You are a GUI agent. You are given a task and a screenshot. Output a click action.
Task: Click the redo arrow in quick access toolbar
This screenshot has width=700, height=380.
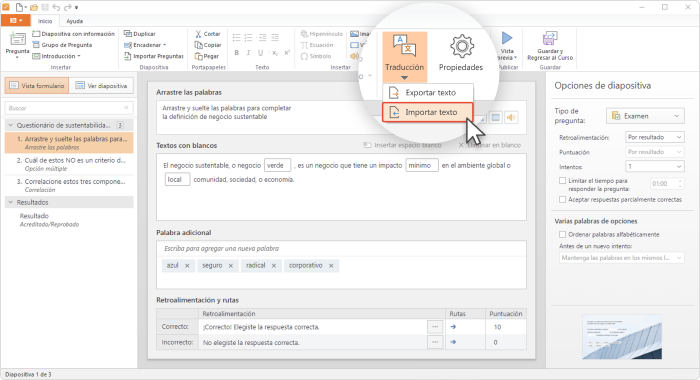[67, 7]
